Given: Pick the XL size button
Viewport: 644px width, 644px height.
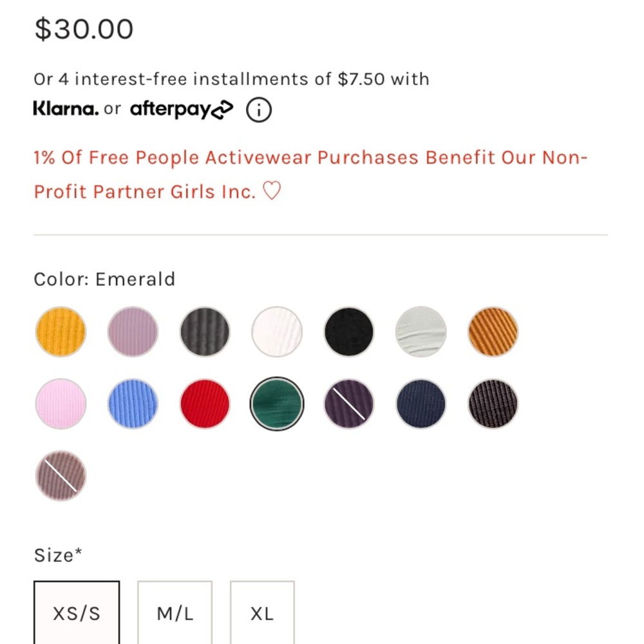Looking at the screenshot, I should pyautogui.click(x=262, y=613).
